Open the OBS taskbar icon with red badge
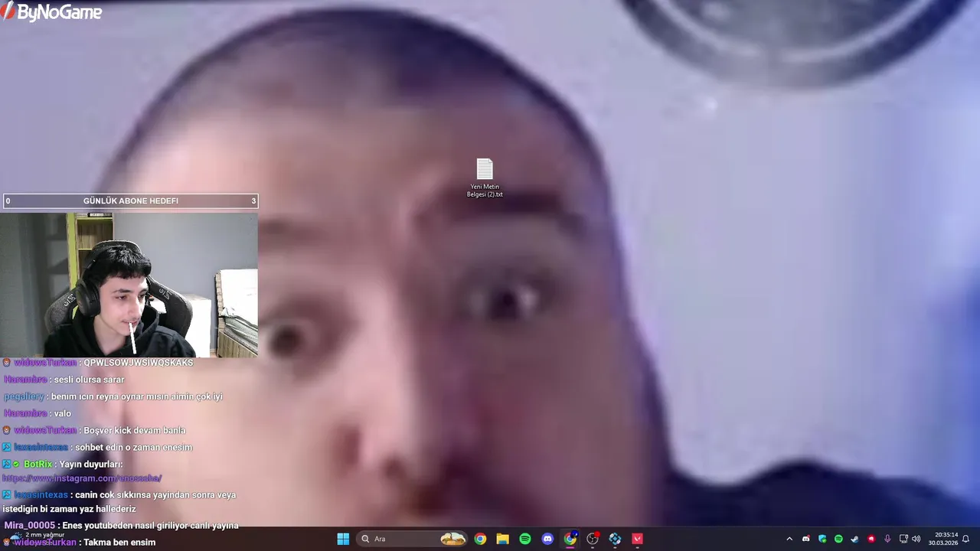980x551 pixels. (593, 539)
